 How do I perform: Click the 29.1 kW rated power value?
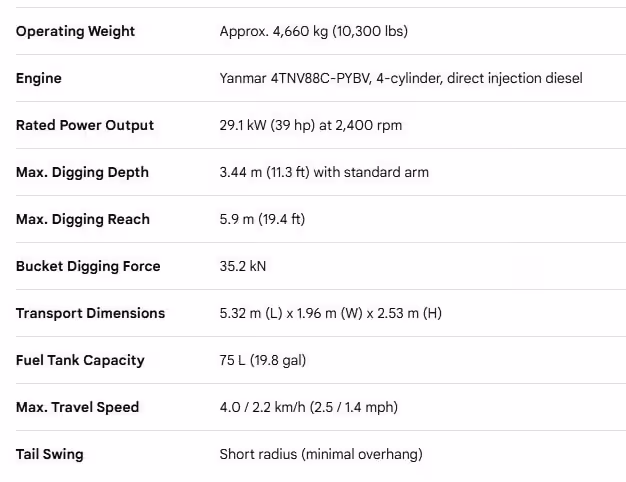(x=311, y=125)
